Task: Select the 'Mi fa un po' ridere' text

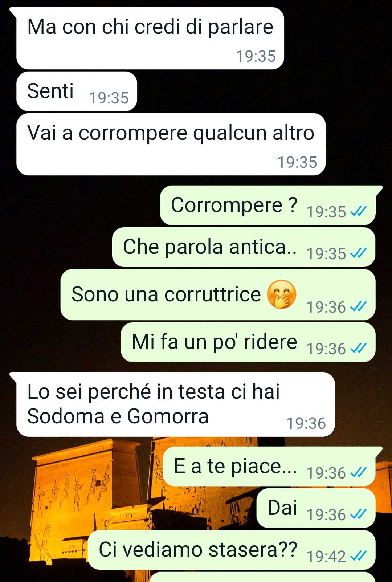Action: tap(215, 342)
